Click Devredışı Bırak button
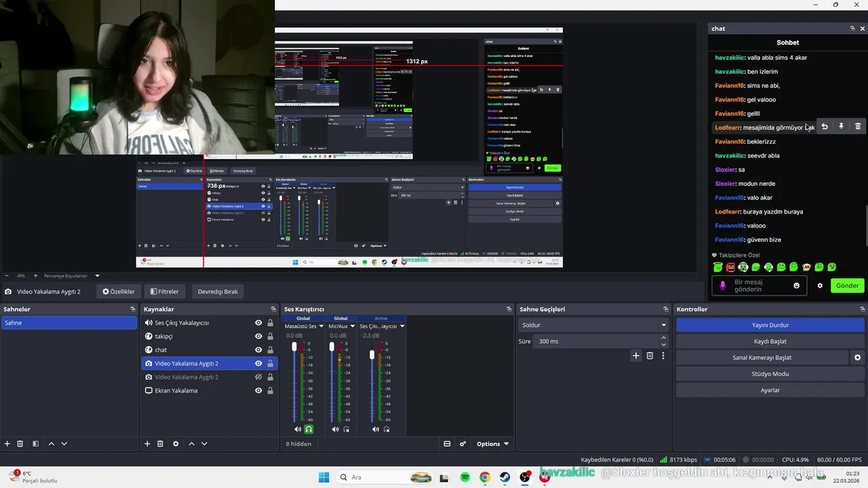 coord(218,291)
